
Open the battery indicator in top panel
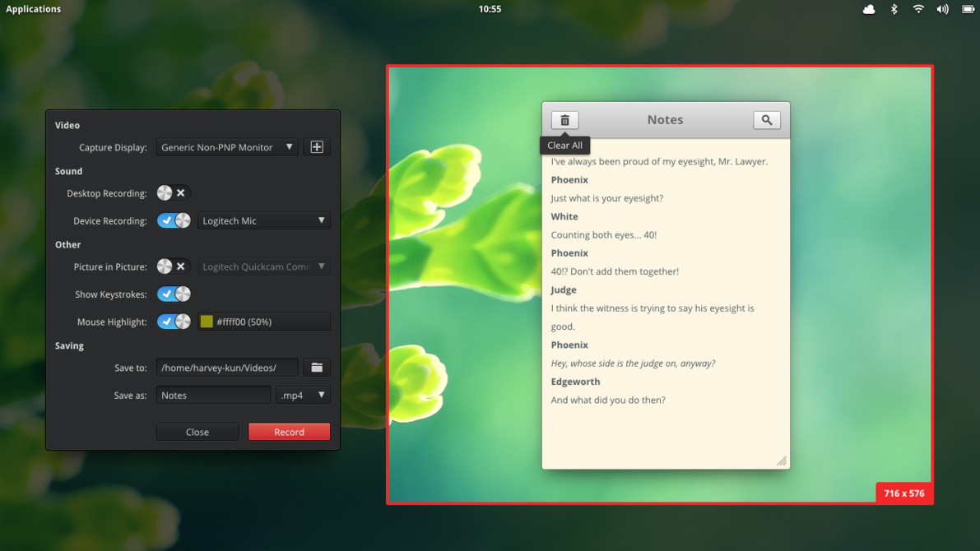pyautogui.click(x=968, y=9)
